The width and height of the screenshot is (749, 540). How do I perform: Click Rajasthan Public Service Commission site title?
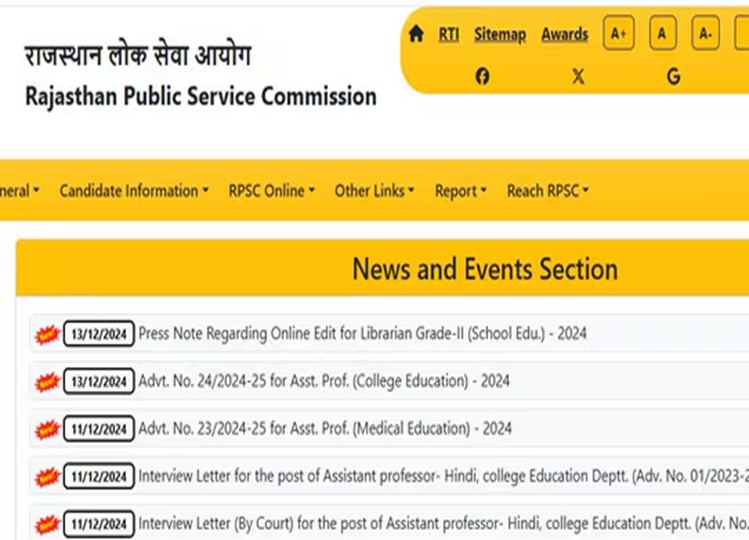click(x=201, y=97)
